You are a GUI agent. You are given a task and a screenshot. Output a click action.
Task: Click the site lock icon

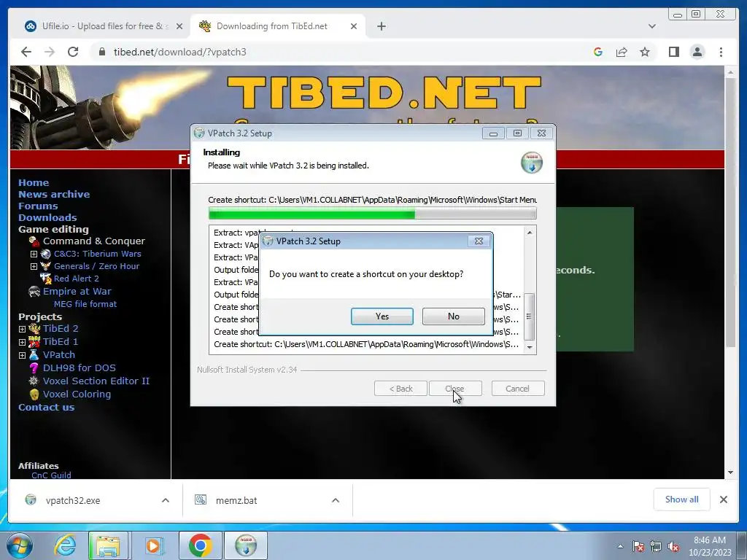click(101, 52)
